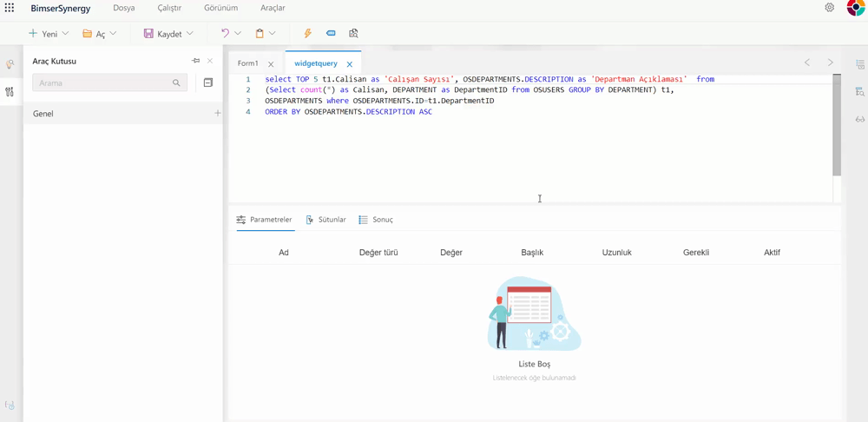The height and width of the screenshot is (422, 868).
Task: Close the widgetquery tab
Action: click(x=350, y=64)
